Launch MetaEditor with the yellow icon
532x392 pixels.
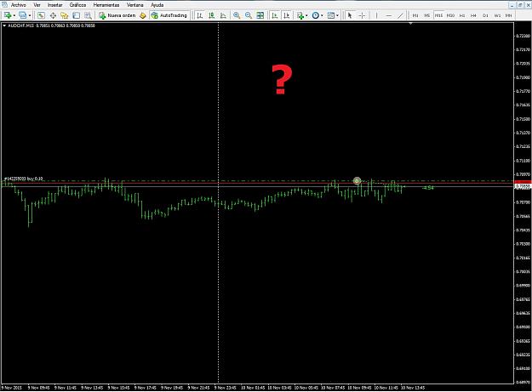[x=143, y=15]
